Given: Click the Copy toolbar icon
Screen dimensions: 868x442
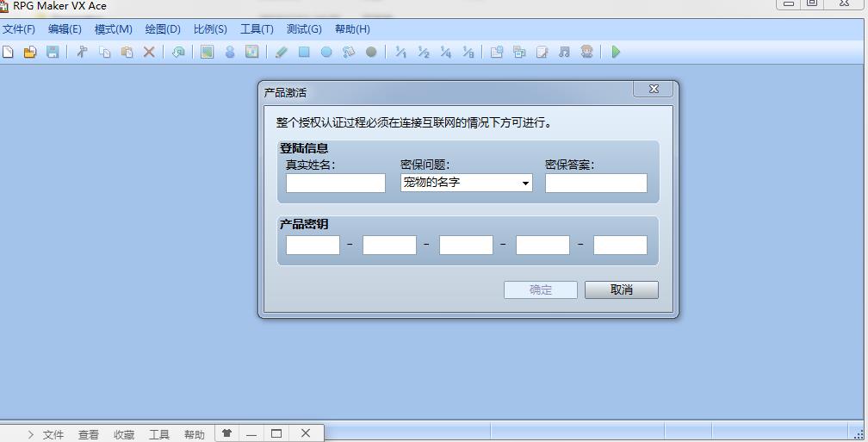Looking at the screenshot, I should pyautogui.click(x=105, y=52).
